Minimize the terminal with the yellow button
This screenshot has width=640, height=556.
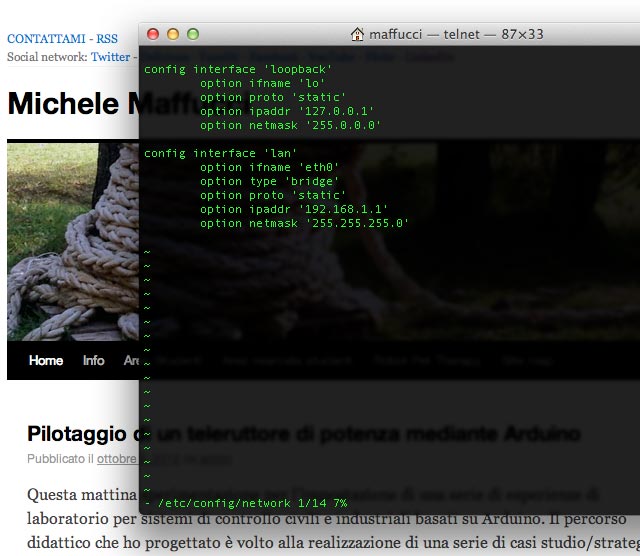tap(173, 34)
